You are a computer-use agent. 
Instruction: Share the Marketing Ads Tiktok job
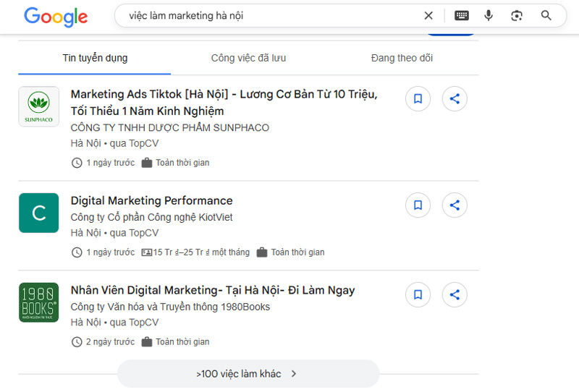[455, 98]
